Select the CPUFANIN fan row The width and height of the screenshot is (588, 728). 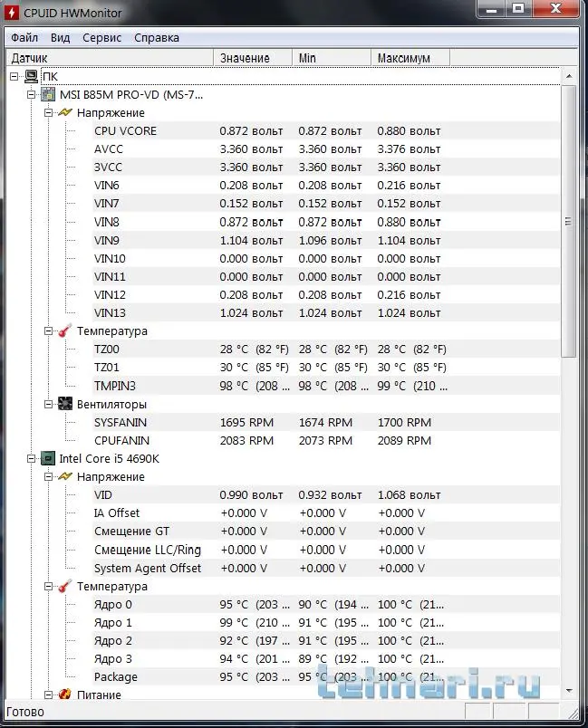tap(325, 440)
